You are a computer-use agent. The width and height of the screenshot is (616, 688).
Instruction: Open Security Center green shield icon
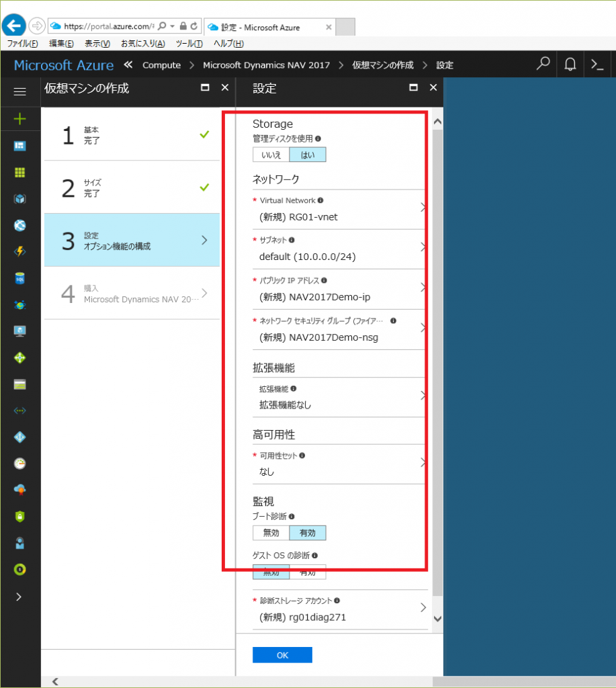click(x=19, y=517)
